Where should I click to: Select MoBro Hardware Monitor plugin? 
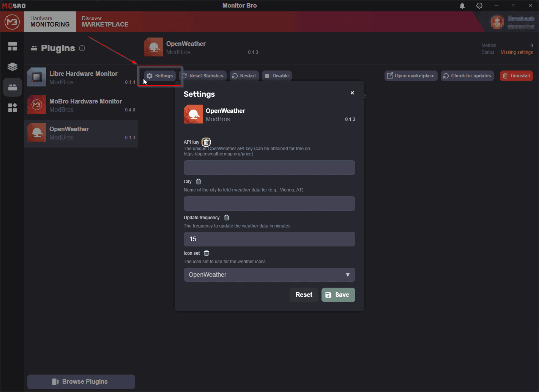(x=81, y=105)
